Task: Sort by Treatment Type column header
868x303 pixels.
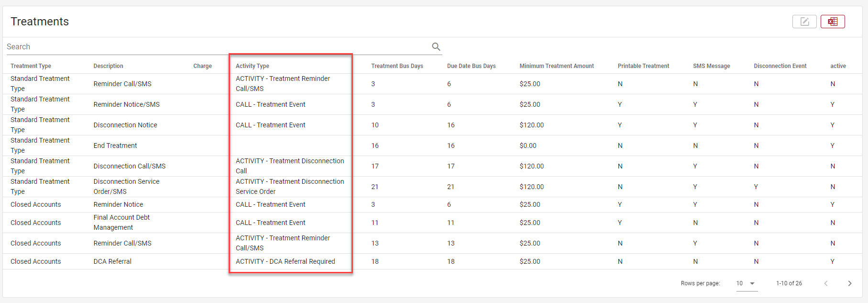Action: point(31,66)
